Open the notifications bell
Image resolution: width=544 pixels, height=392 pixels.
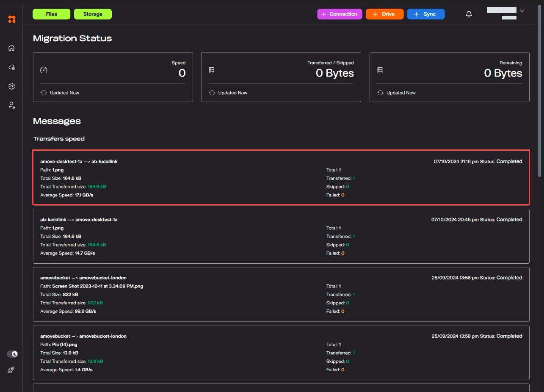tap(469, 14)
